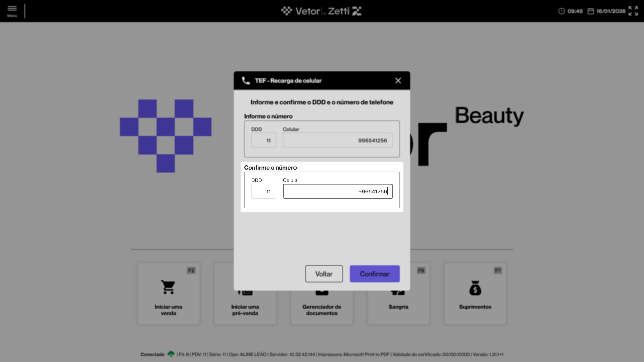Click the shopping cart icon
644x362 pixels.
pos(168,287)
